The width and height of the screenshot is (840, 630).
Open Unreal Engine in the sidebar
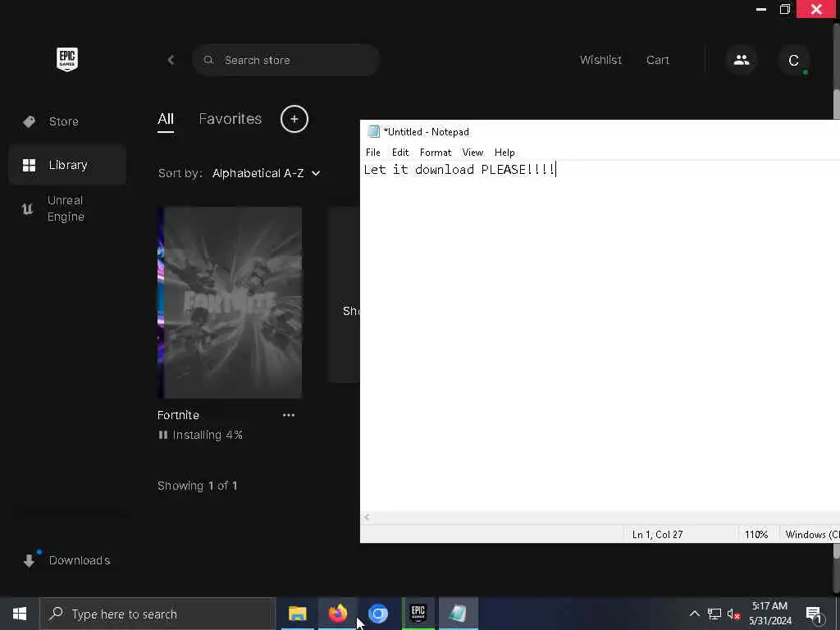click(x=67, y=208)
